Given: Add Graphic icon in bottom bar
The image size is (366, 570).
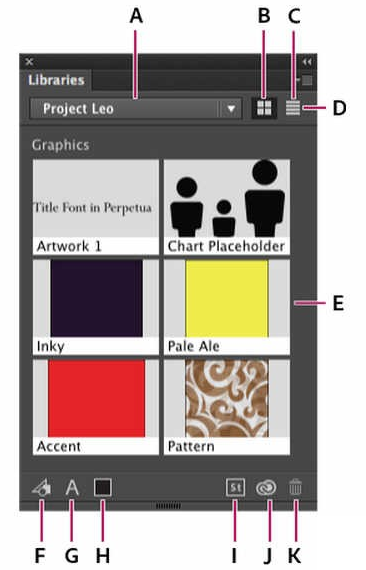Looking at the screenshot, I should click(x=41, y=487).
